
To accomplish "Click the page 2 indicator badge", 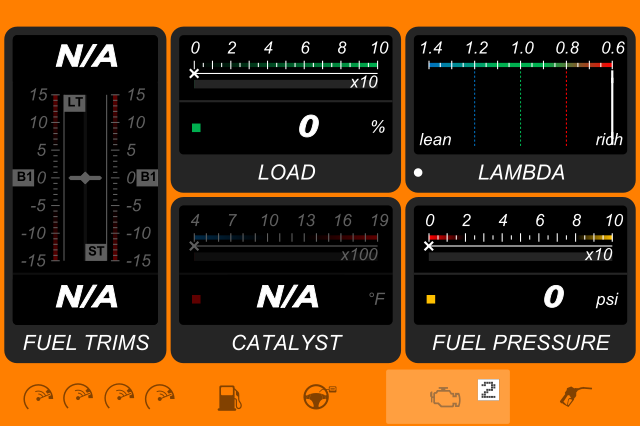I will (x=488, y=390).
